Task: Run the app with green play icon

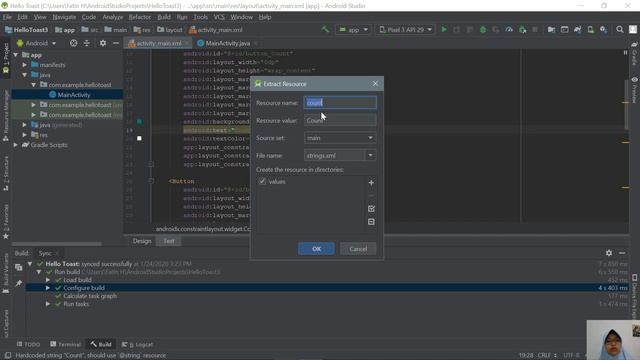Action: click(x=444, y=29)
